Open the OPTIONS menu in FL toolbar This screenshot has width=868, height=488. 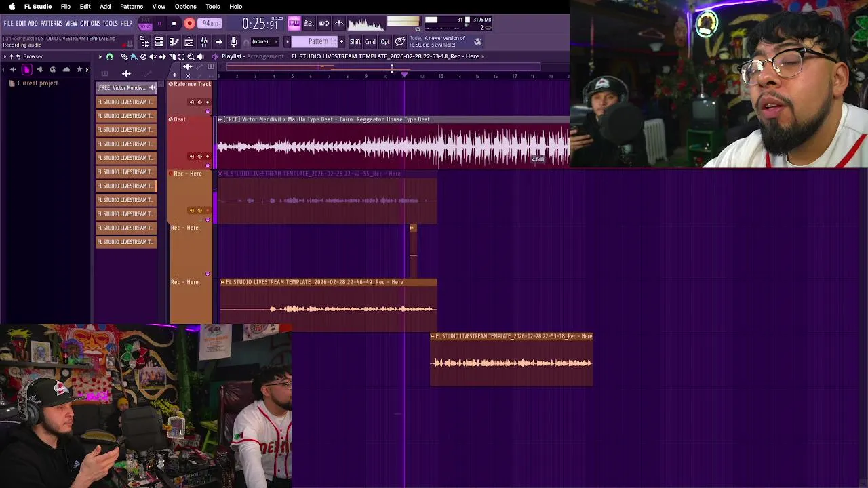(x=90, y=23)
